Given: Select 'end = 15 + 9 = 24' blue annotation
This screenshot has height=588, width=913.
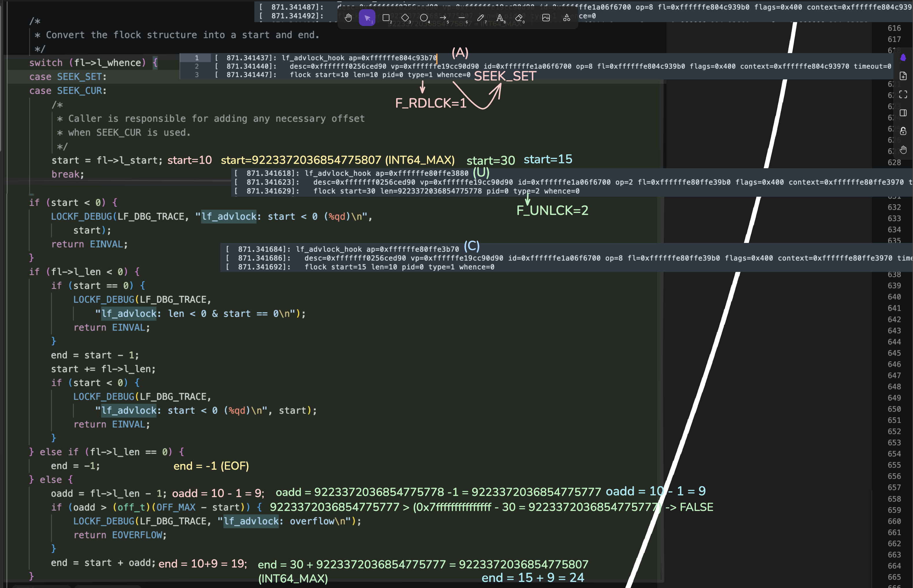Looking at the screenshot, I should [533, 578].
